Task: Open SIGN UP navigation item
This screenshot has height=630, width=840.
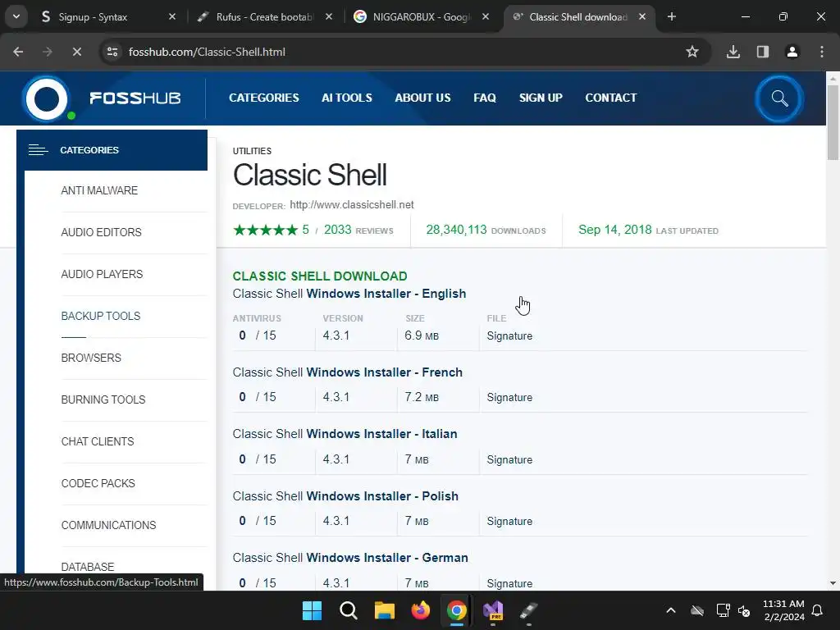Action: click(x=541, y=98)
